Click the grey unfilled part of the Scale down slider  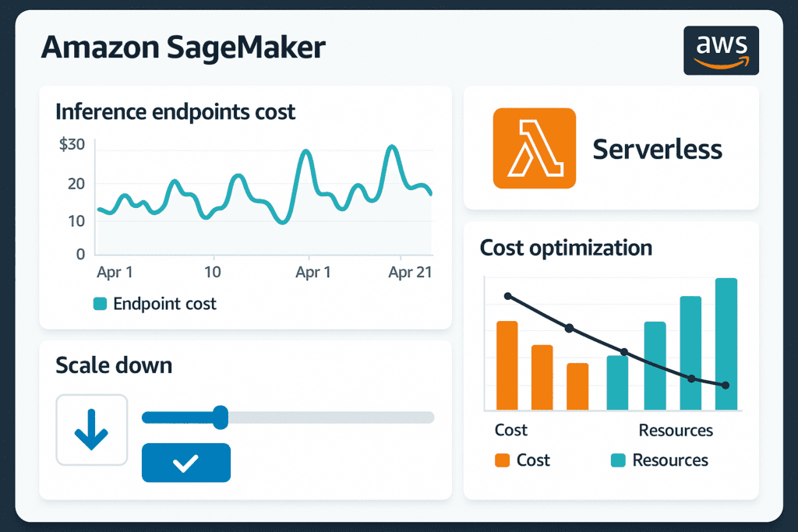(331, 417)
